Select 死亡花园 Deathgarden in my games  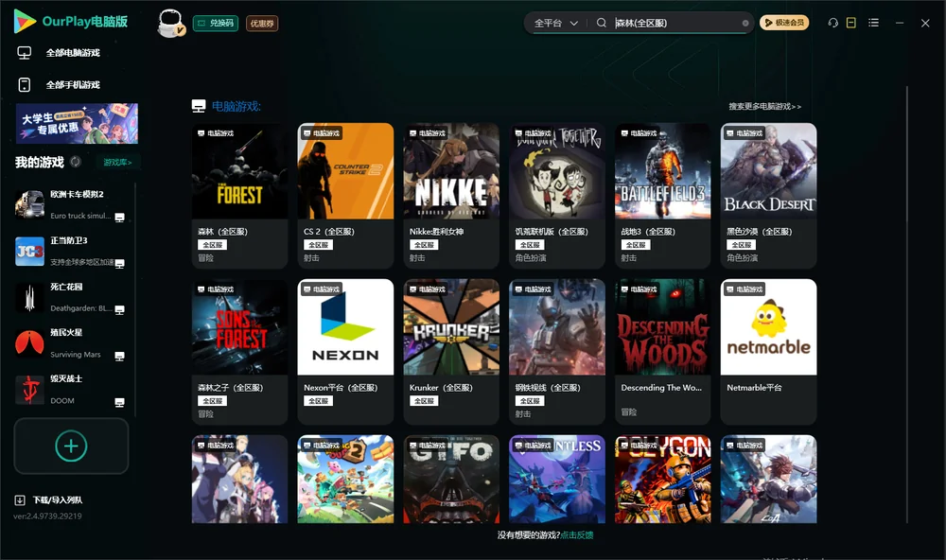[69, 297]
